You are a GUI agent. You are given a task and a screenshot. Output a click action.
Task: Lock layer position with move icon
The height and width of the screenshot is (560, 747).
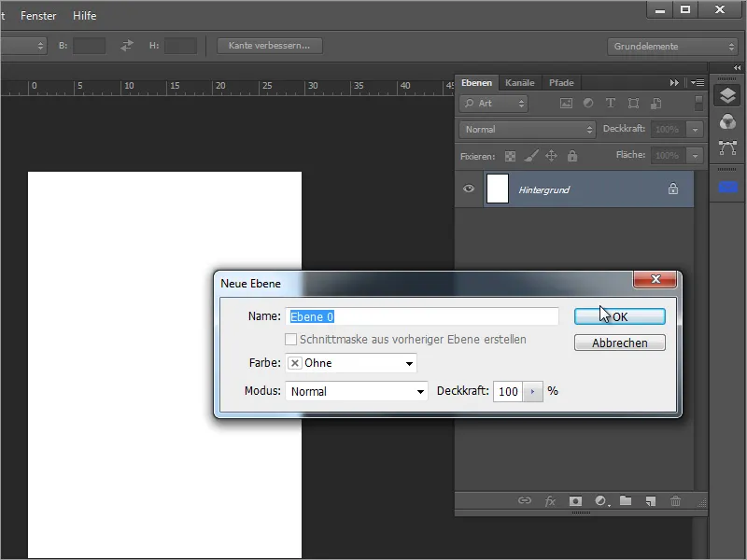point(551,156)
